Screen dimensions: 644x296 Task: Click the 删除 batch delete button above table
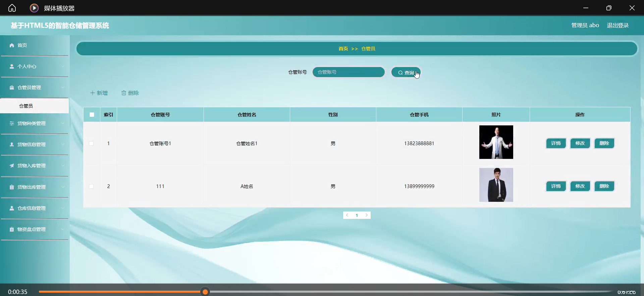(130, 93)
